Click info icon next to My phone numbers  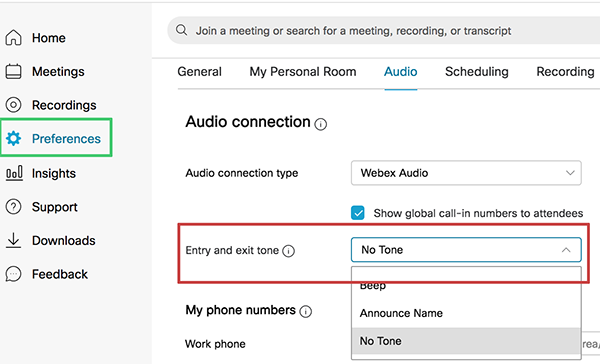[305, 311]
